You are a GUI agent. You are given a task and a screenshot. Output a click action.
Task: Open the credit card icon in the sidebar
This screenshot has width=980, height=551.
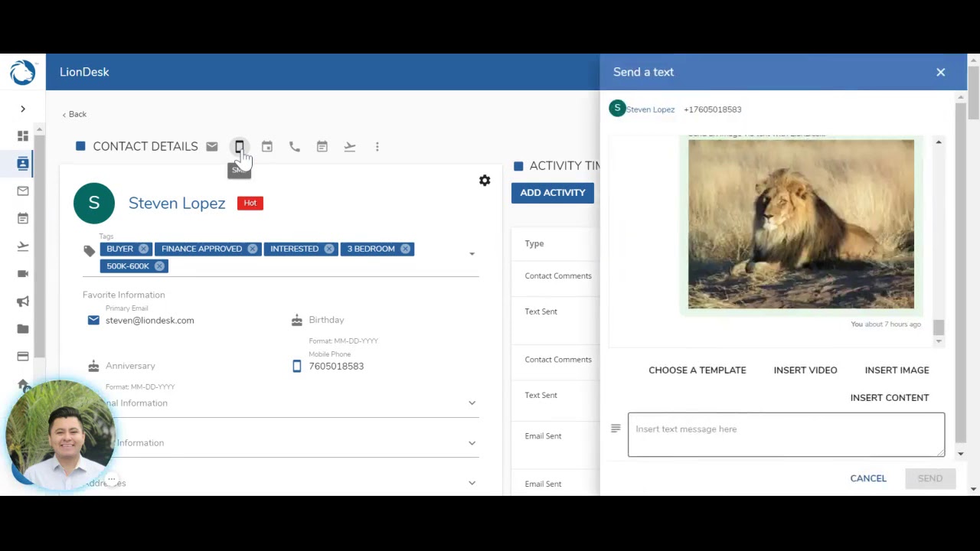click(x=23, y=357)
